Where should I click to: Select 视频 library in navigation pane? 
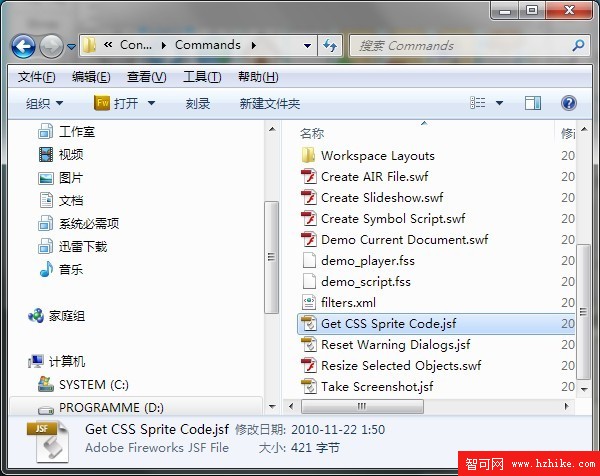coord(61,155)
